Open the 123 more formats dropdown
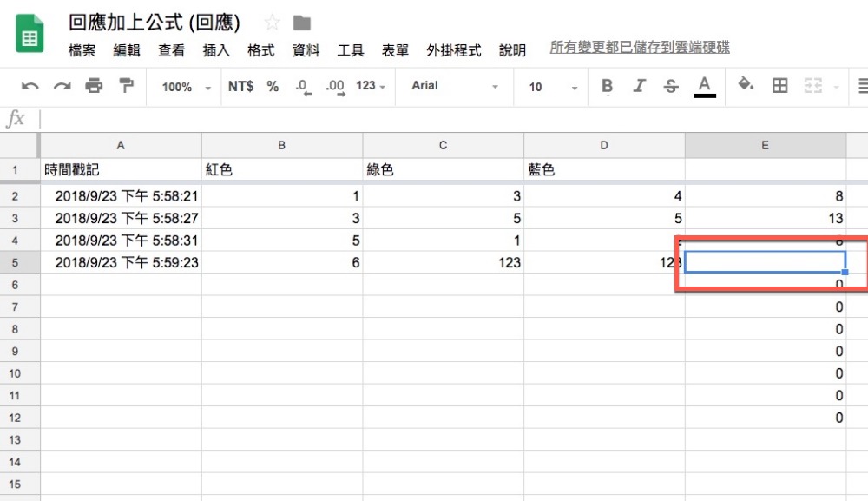Screen dimensions: 868x501 (371, 86)
